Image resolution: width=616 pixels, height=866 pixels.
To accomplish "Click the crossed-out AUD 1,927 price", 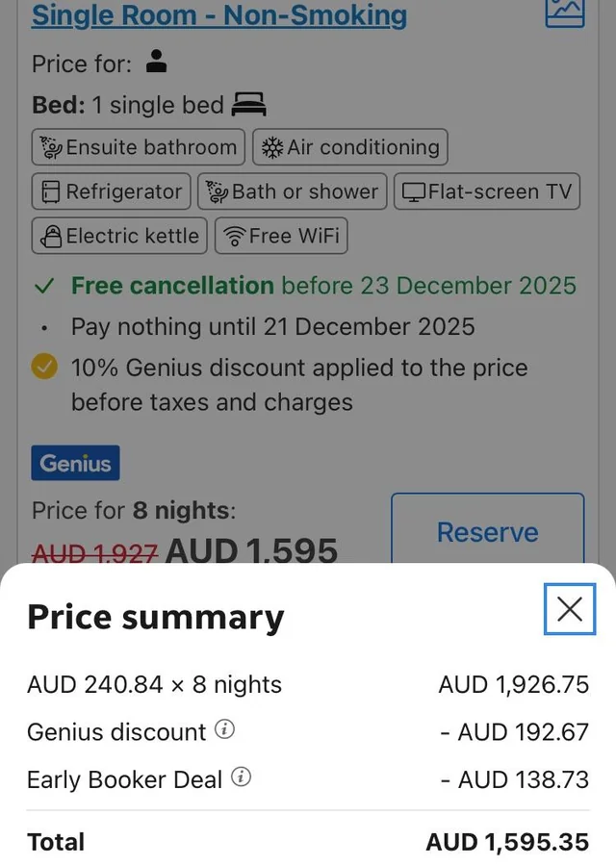I will [x=94, y=552].
